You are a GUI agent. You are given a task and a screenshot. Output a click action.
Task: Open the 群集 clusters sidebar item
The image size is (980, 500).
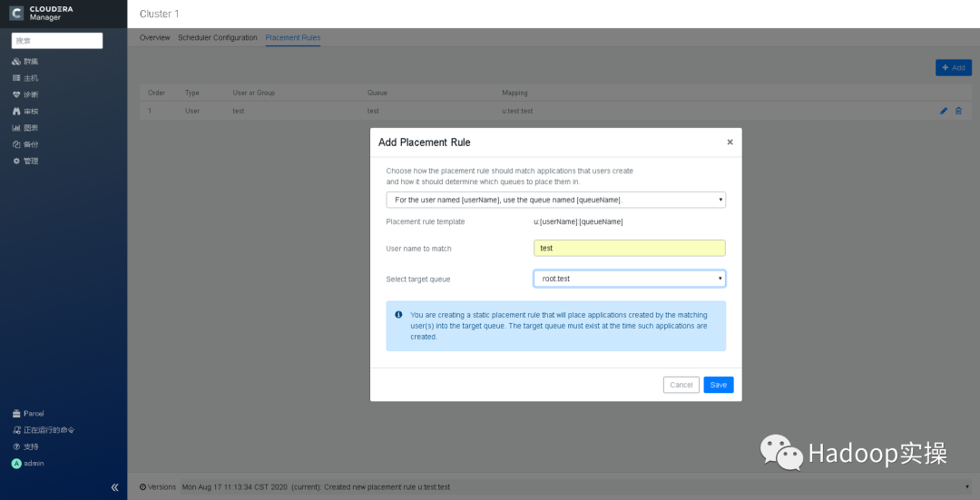pyautogui.click(x=25, y=62)
